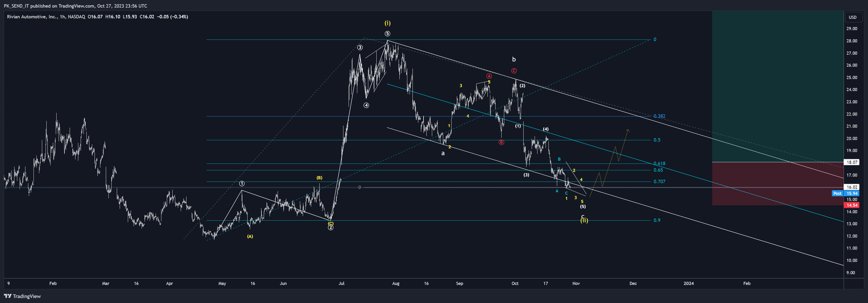Click the 0.5 Fibonacci level label
The image size is (868, 303).
[x=657, y=140]
